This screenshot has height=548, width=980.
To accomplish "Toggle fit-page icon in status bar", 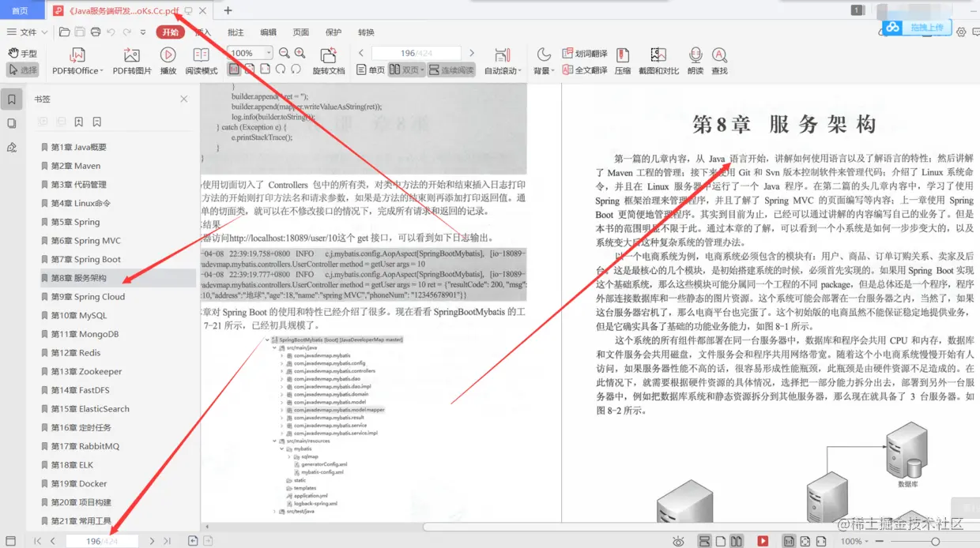I will click(x=805, y=541).
